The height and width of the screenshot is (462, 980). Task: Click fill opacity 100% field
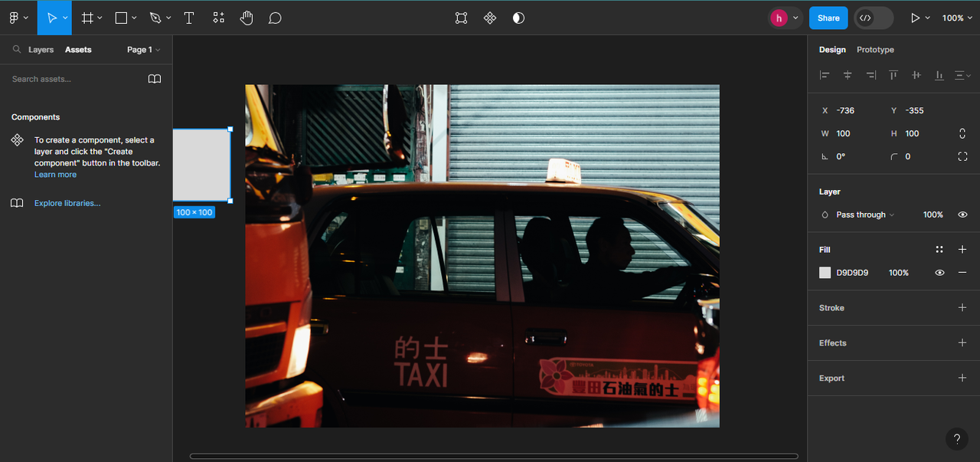pyautogui.click(x=899, y=273)
